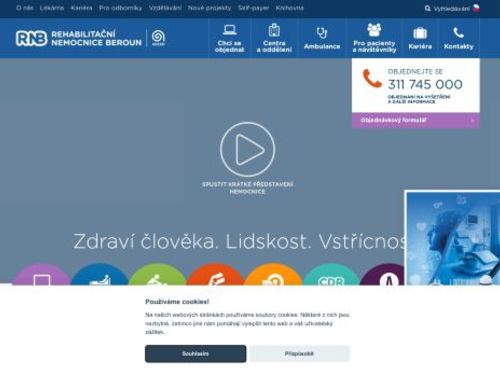Click the blue bed circle icon
This screenshot has width=500, height=375.
pos(100,275)
